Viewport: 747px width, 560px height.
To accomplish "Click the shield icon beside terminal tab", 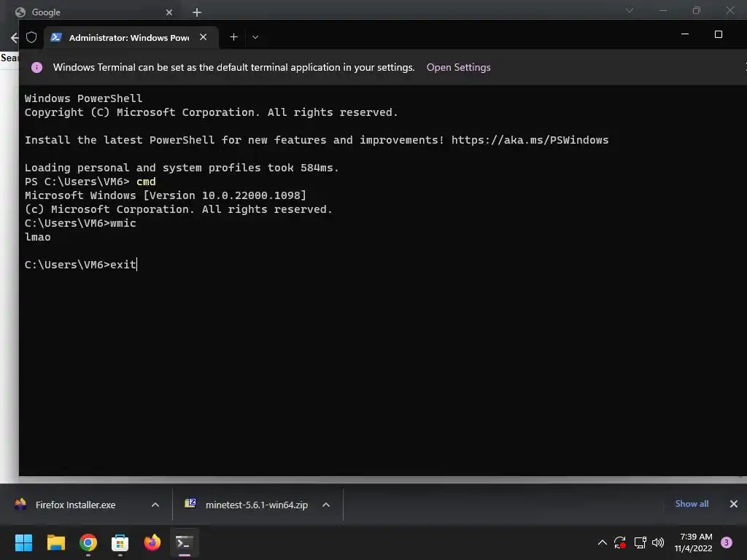I will tap(31, 37).
